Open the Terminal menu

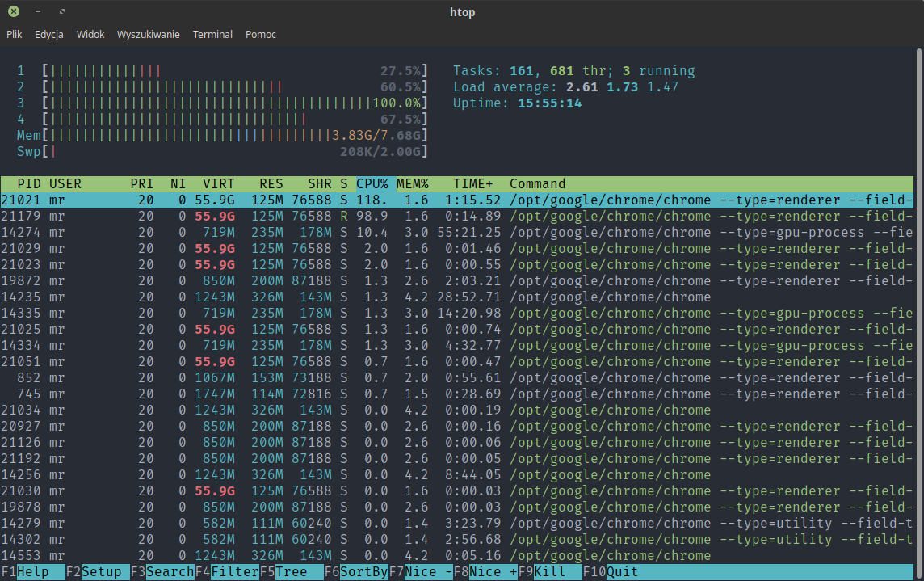tap(212, 34)
